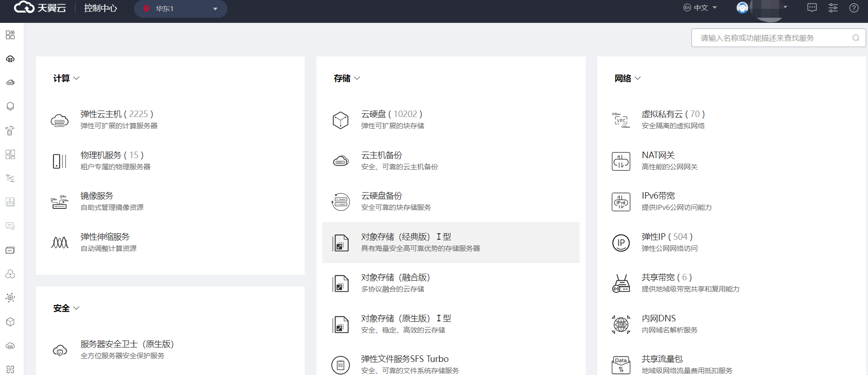868x375 pixels.
Task: Open the 中文 language dropdown
Action: [x=700, y=8]
